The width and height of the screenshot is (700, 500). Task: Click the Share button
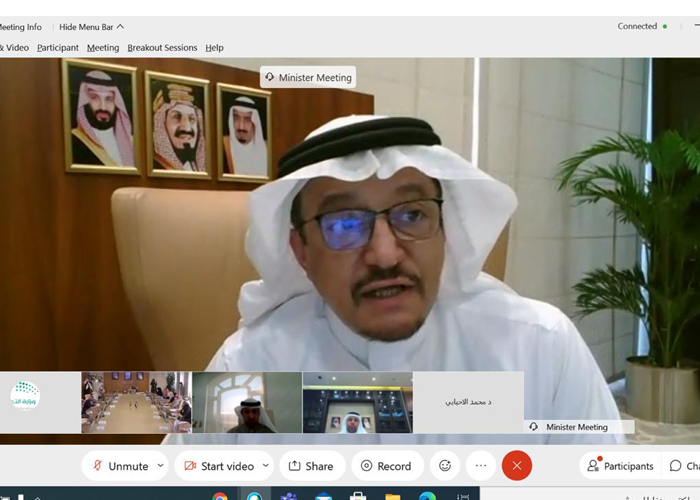click(311, 466)
